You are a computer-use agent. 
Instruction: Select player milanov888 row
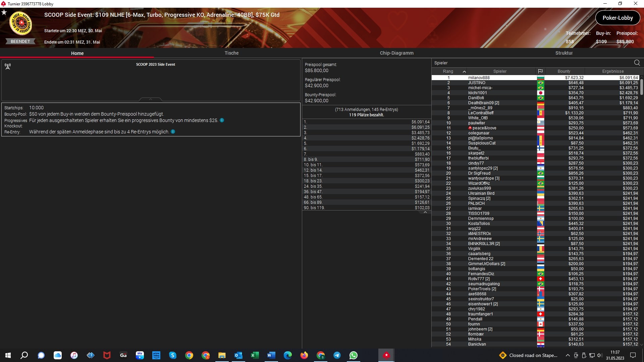(535, 78)
